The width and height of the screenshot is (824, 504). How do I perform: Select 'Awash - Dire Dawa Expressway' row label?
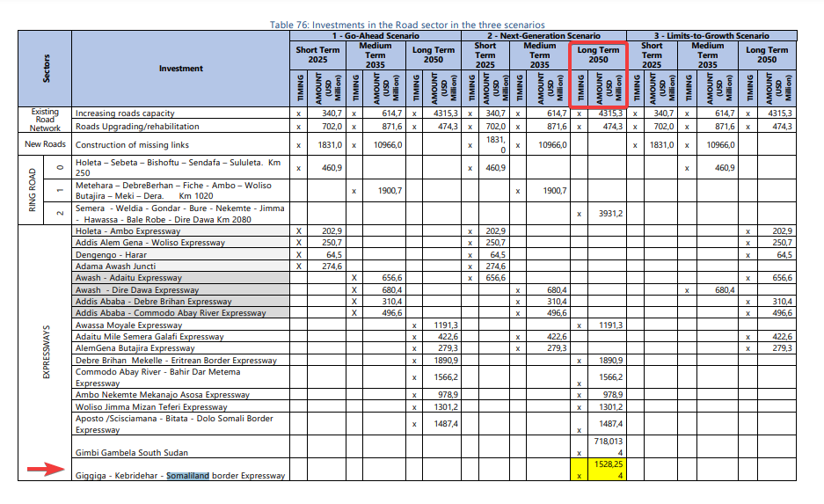(137, 289)
